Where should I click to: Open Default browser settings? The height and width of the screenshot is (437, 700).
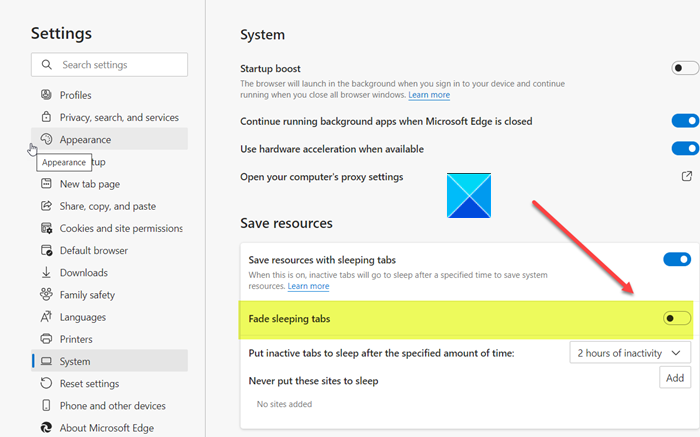[109, 250]
